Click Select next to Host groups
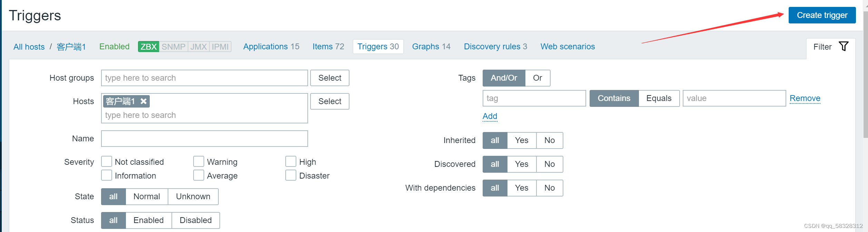The height and width of the screenshot is (232, 868). (x=329, y=78)
